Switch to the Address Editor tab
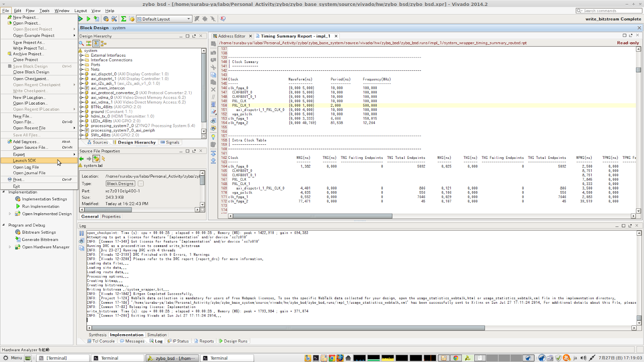644x362 pixels. 232,36
